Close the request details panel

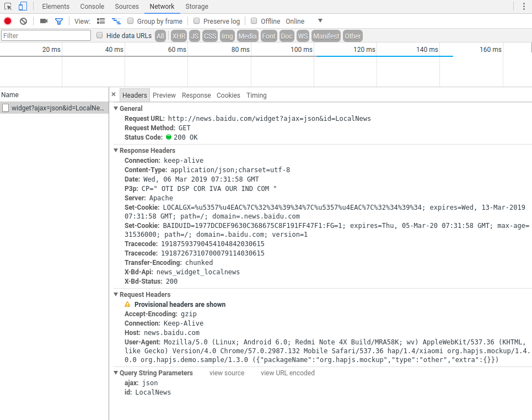114,94
